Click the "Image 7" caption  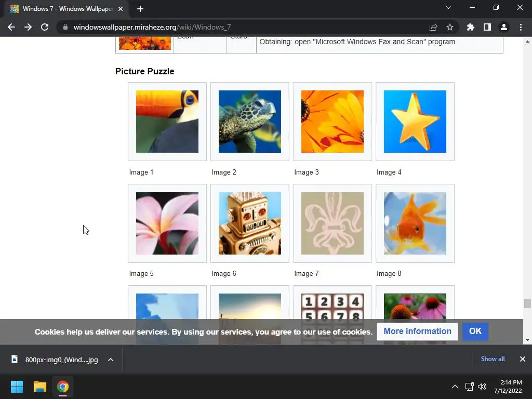tap(307, 273)
